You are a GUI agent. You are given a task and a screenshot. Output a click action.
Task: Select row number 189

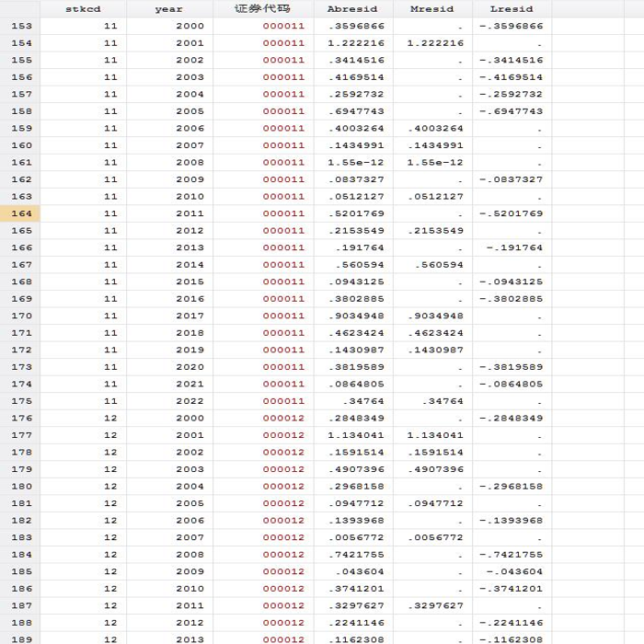20,639
